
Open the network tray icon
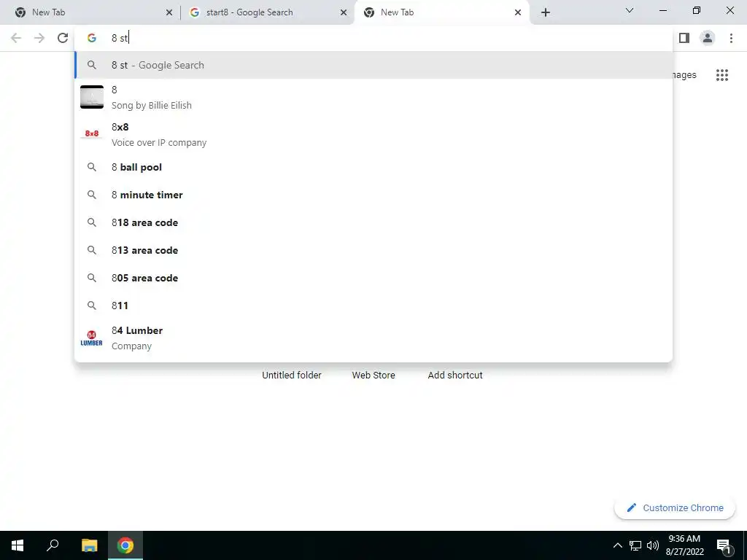click(x=635, y=545)
